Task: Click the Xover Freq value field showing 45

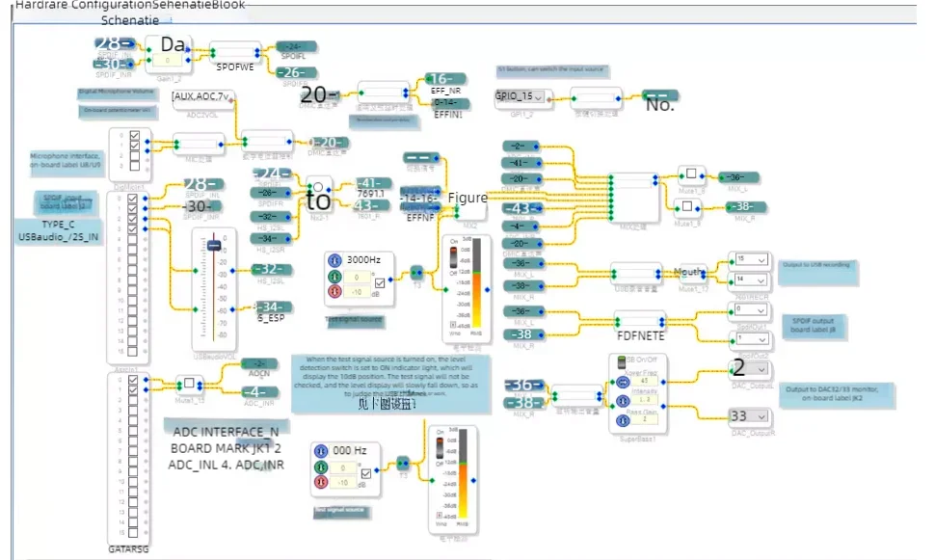Action: coord(645,381)
